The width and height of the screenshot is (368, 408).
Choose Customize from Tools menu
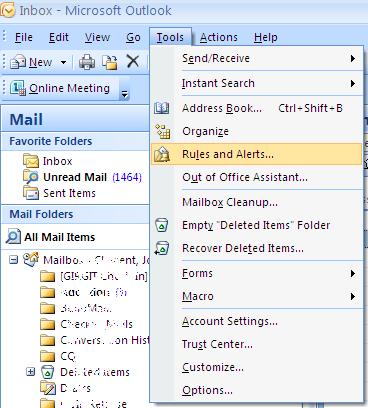click(256, 367)
